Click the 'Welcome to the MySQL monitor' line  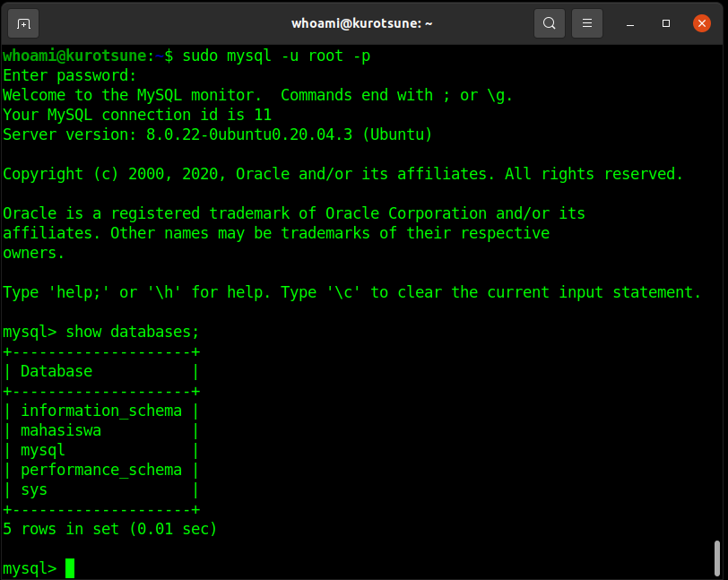(x=257, y=95)
